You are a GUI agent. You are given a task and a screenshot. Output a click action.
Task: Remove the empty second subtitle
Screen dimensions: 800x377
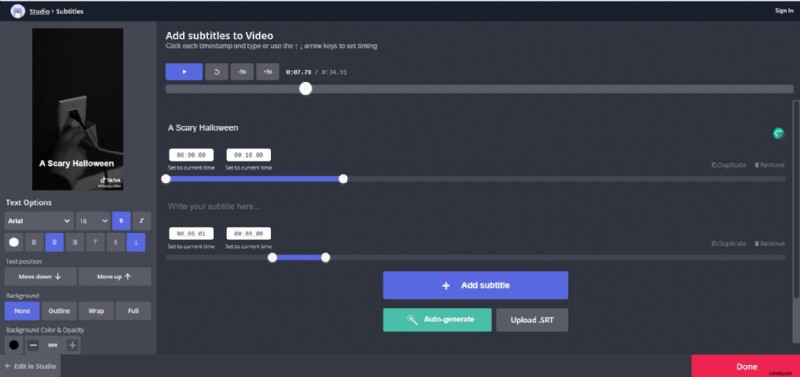[770, 243]
